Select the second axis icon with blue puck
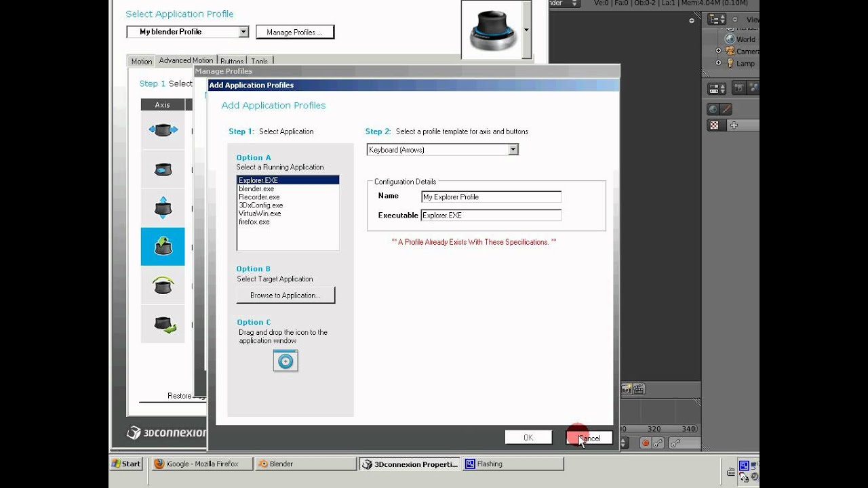 163,169
